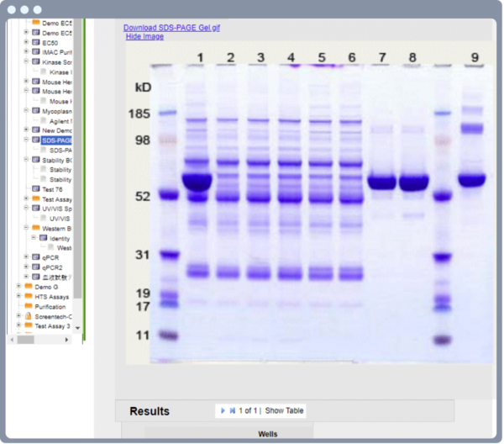Expand the qPCR tree node
The height and width of the screenshot is (444, 504).
pyautogui.click(x=26, y=257)
